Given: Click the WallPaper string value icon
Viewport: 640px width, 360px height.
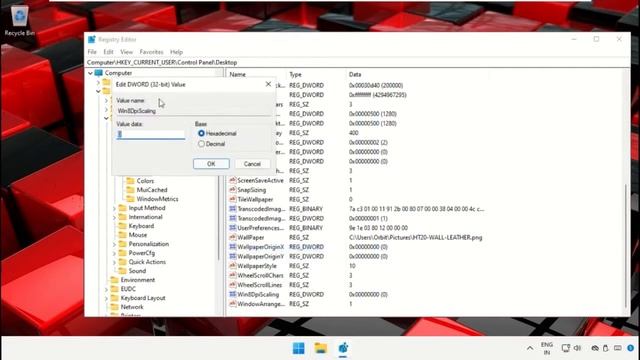Looking at the screenshot, I should [x=233, y=237].
